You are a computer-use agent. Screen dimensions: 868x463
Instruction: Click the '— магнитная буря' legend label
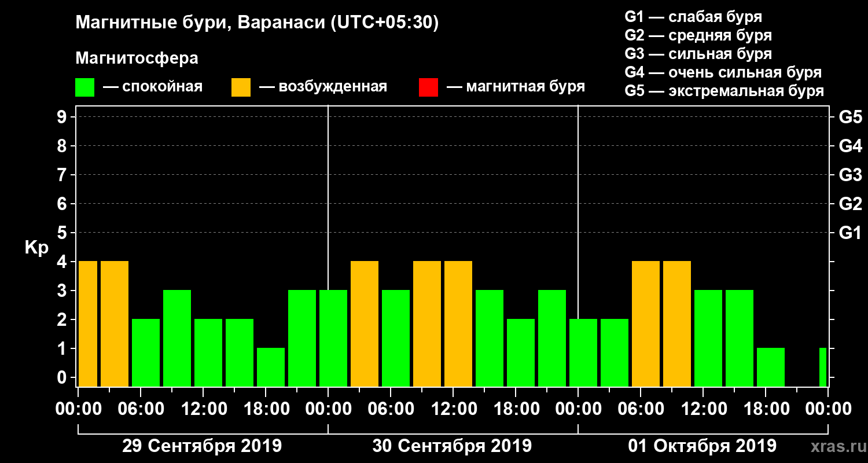click(516, 87)
